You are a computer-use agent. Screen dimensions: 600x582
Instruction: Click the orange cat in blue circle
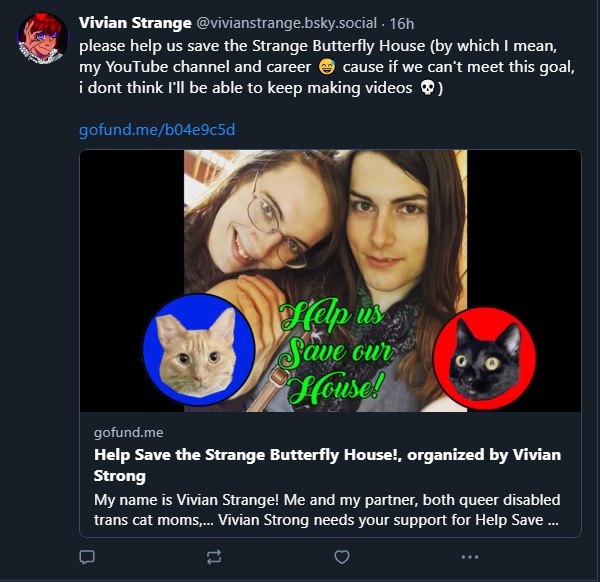click(x=199, y=350)
